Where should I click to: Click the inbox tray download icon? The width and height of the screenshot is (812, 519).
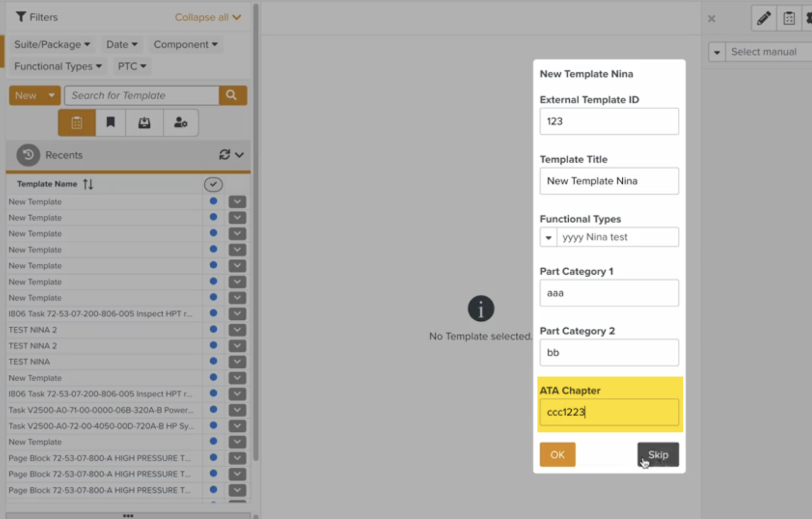coord(144,123)
